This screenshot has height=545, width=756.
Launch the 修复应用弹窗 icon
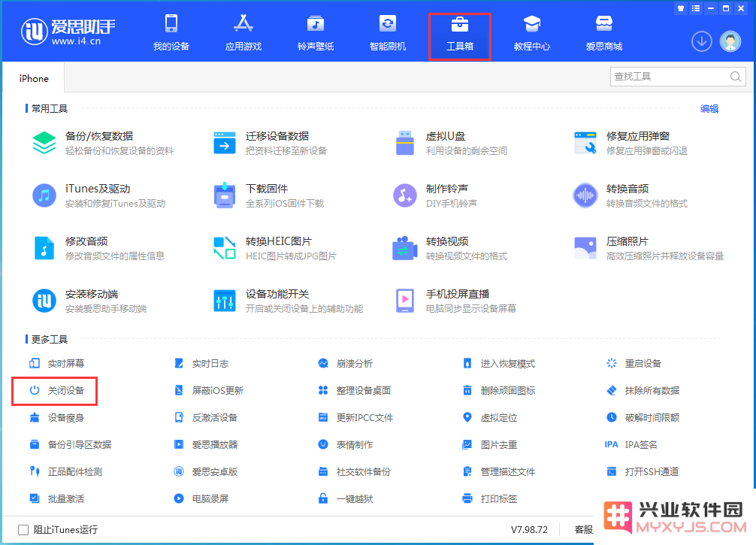(585, 143)
